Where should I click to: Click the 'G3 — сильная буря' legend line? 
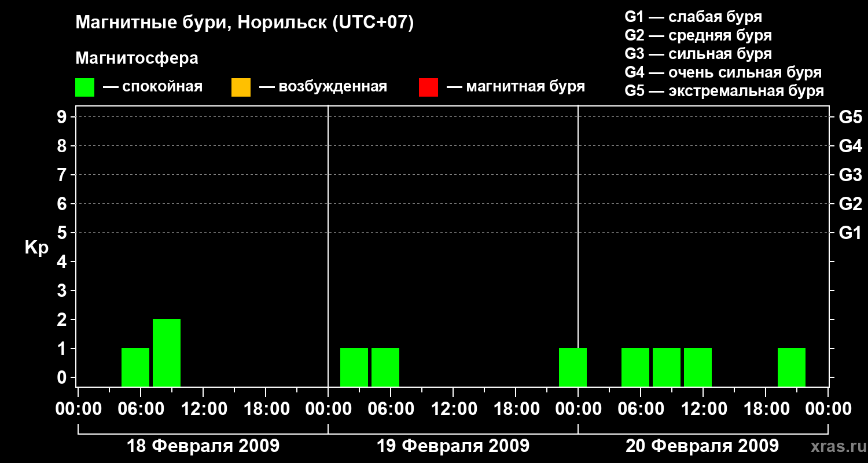pos(698,54)
